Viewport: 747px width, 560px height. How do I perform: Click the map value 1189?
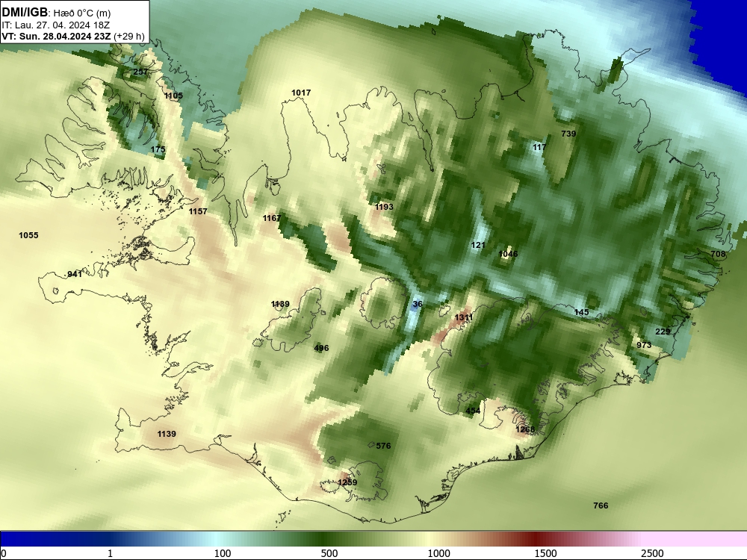(x=280, y=305)
